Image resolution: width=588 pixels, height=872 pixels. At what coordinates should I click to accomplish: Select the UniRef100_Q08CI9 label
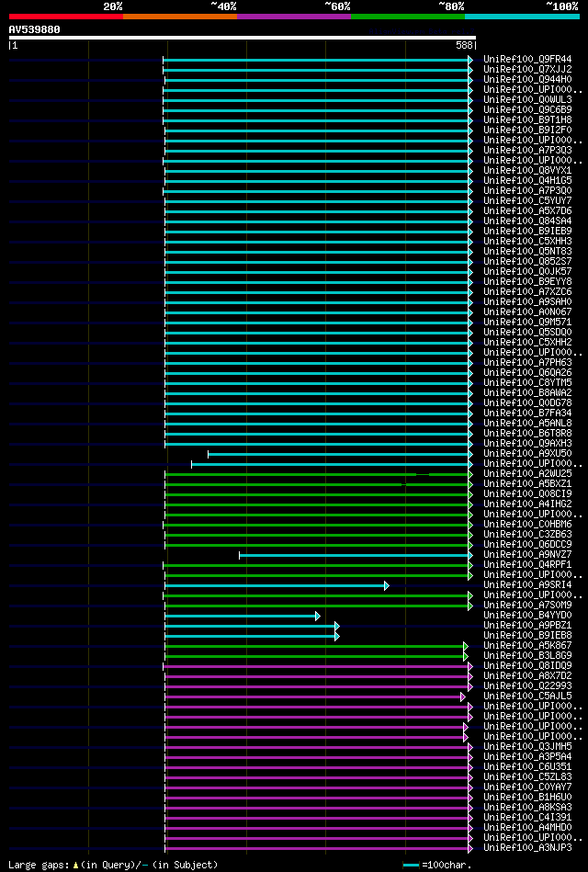coord(527,494)
